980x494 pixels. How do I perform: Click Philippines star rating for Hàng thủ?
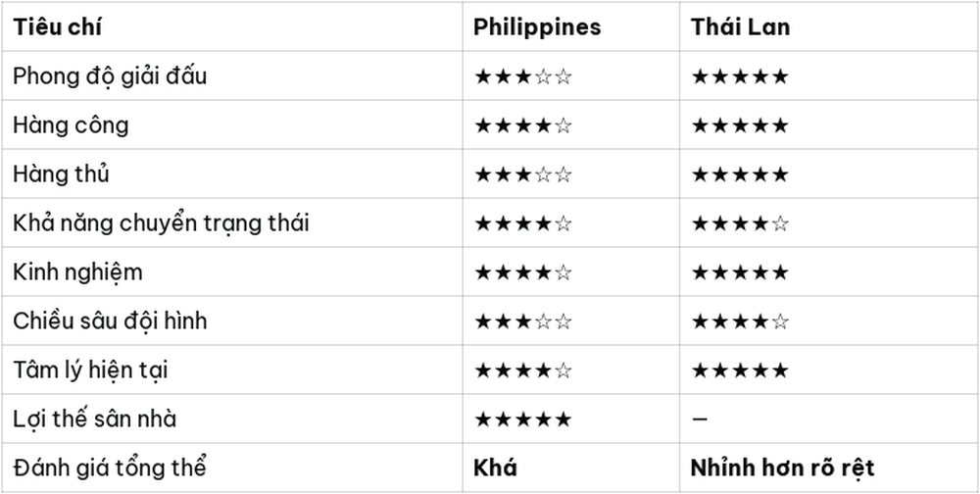(523, 174)
